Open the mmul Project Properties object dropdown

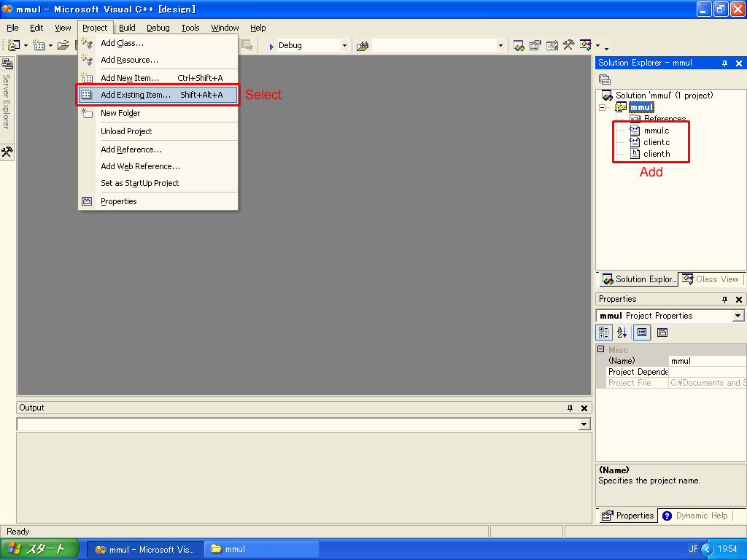738,316
